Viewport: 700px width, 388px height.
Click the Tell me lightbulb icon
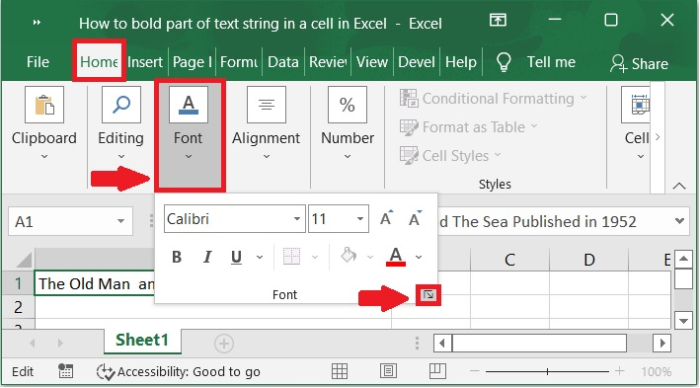point(504,62)
